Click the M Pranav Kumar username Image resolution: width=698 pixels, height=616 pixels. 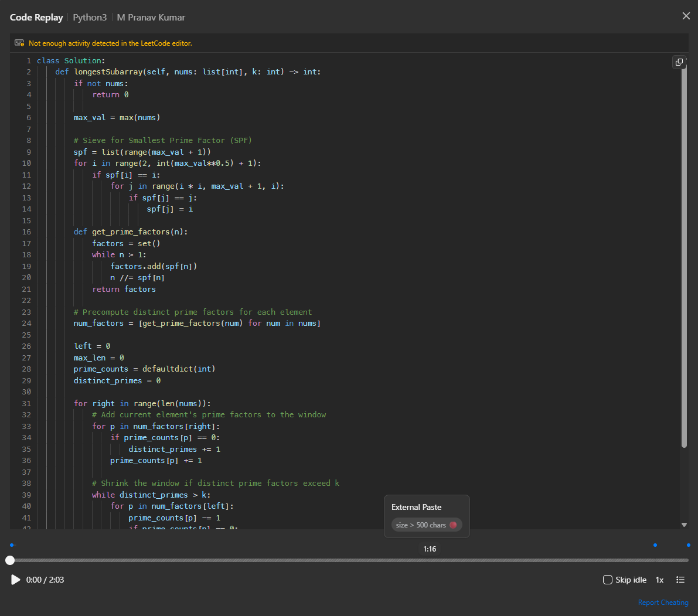[151, 18]
